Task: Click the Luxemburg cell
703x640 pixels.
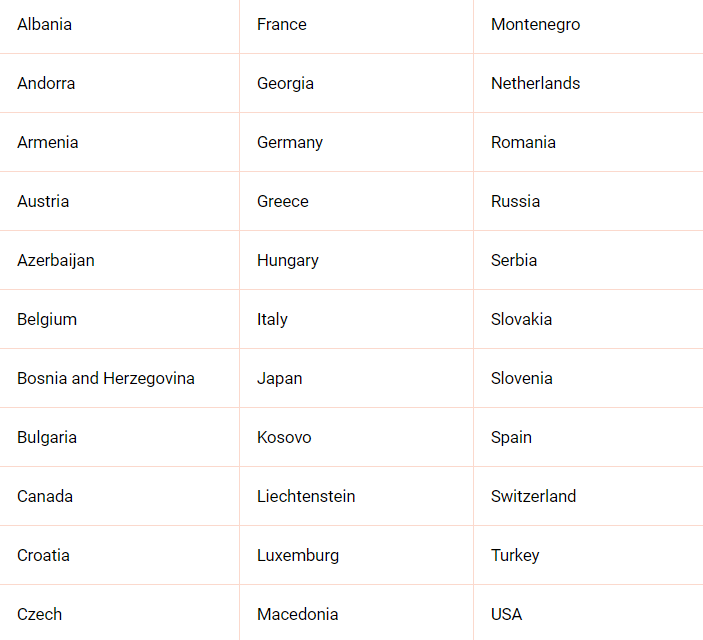Action: [298, 556]
